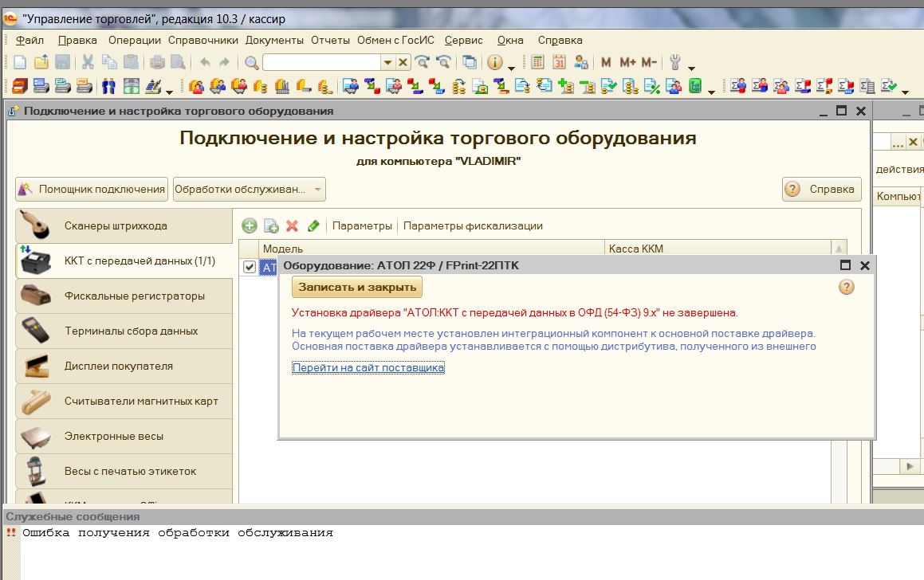Viewport: 924px width, 580px height.
Task: Click into the toolbar search input field
Action: click(321, 62)
